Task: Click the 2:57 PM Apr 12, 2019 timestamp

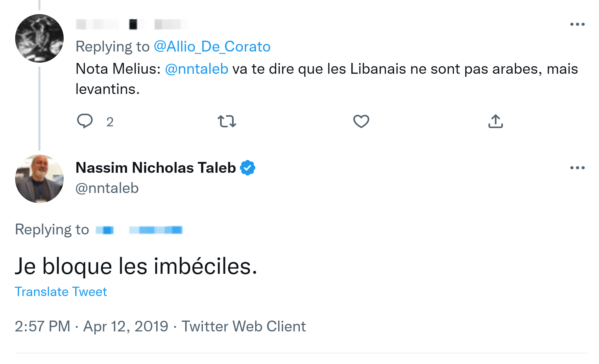Action: click(91, 326)
